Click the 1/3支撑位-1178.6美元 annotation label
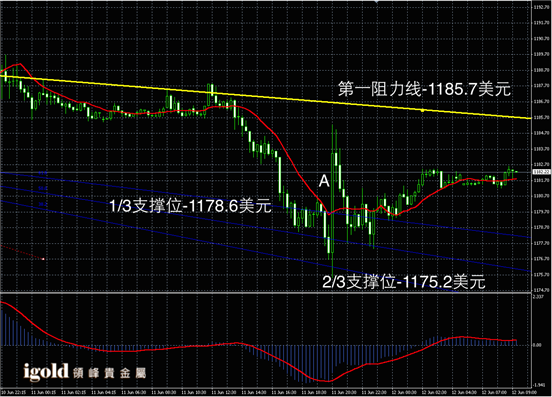 190,206
